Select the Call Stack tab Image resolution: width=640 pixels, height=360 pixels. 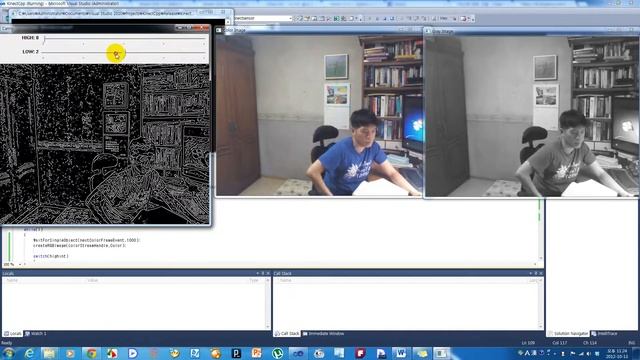287,333
